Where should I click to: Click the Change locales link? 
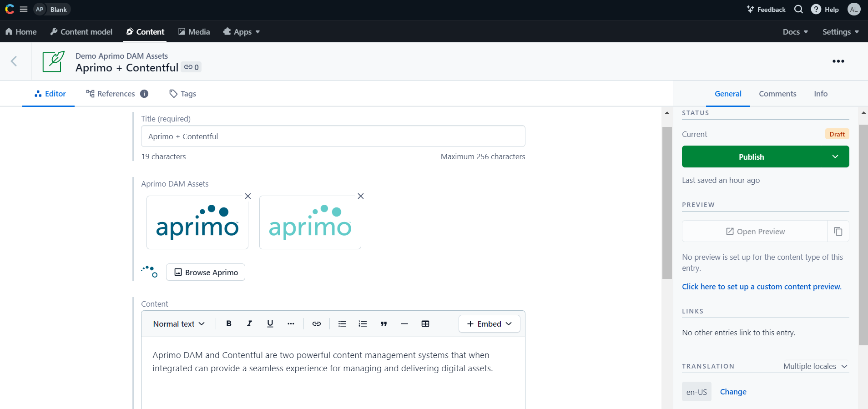(x=733, y=392)
